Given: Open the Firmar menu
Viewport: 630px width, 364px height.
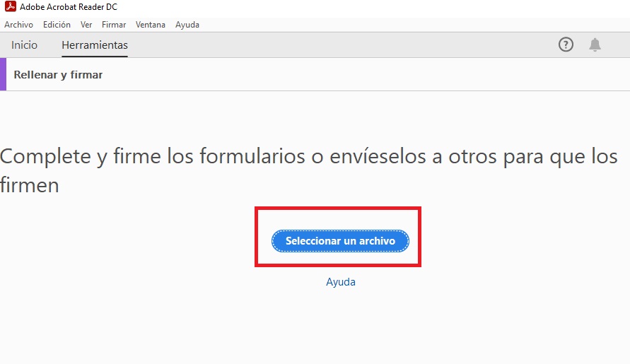Looking at the screenshot, I should tap(114, 25).
